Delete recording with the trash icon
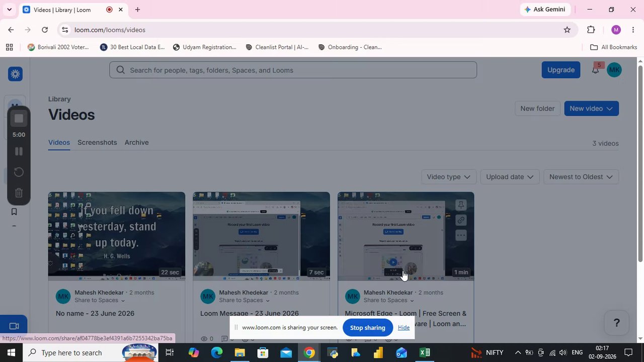Viewport: 644px width, 362px height. tap(19, 193)
